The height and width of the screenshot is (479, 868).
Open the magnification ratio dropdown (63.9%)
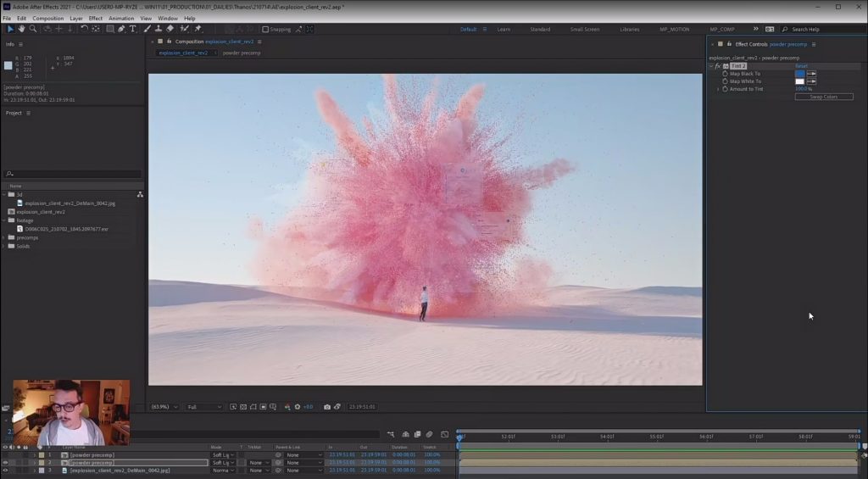164,407
